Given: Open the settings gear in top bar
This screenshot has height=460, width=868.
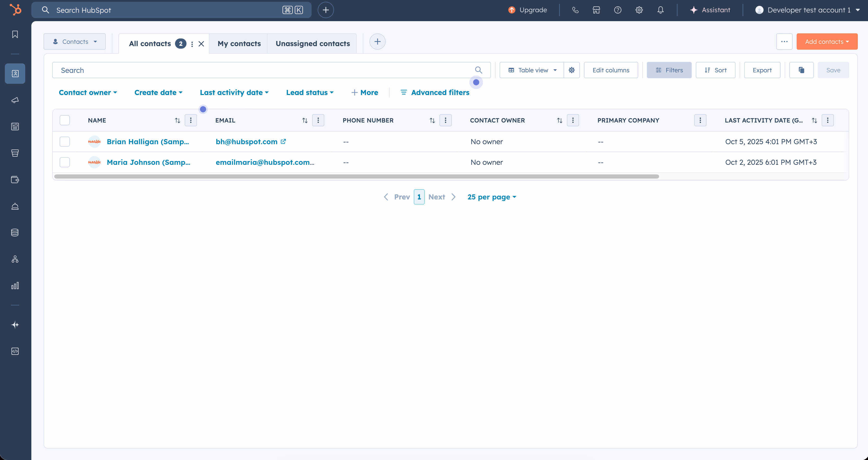Looking at the screenshot, I should point(639,10).
